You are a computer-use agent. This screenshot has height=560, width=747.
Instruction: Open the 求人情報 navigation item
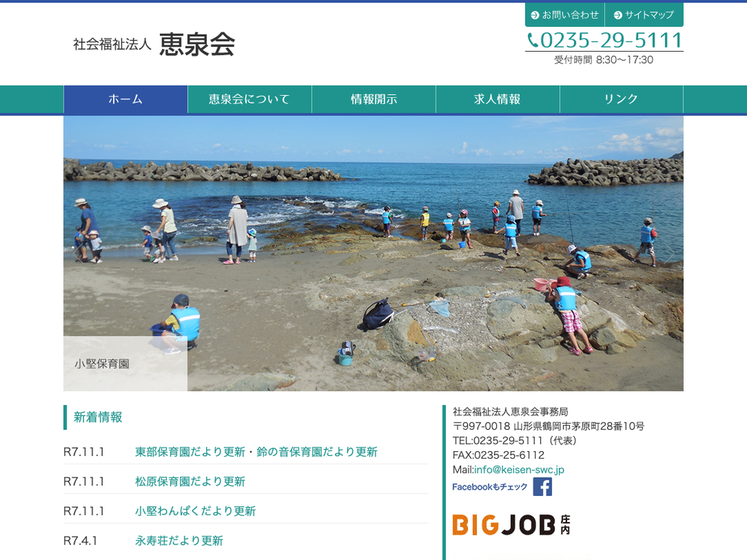coord(497,99)
